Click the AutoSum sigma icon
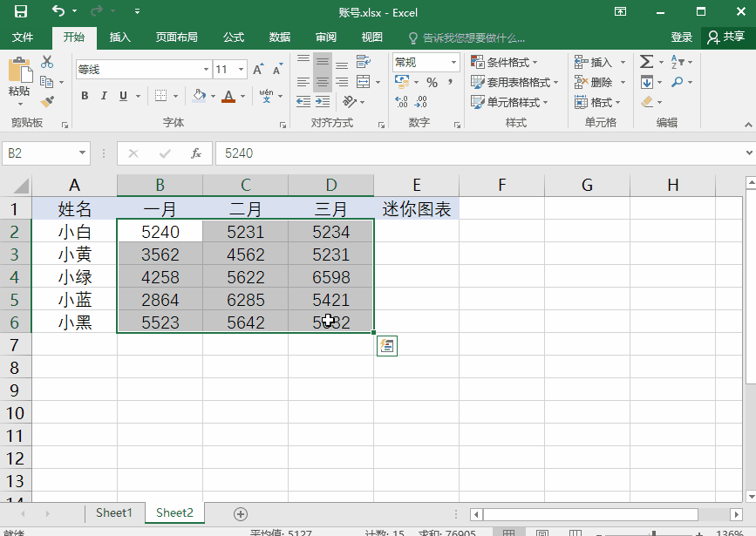The image size is (756, 536). [646, 62]
